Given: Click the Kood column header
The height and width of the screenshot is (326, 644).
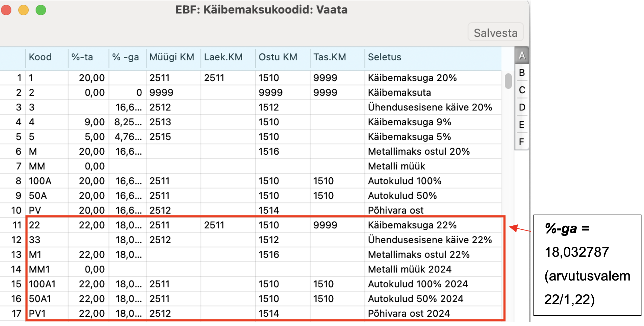Looking at the screenshot, I should (x=47, y=57).
